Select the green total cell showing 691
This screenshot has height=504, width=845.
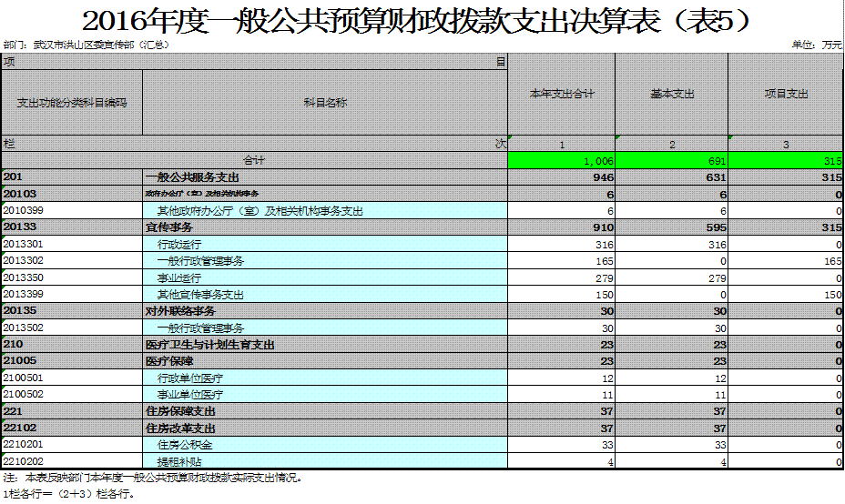pyautogui.click(x=672, y=160)
